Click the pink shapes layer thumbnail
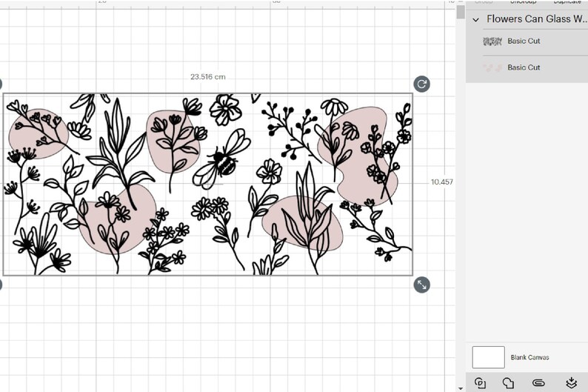Screen dimensions: 588x392 coord(492,68)
